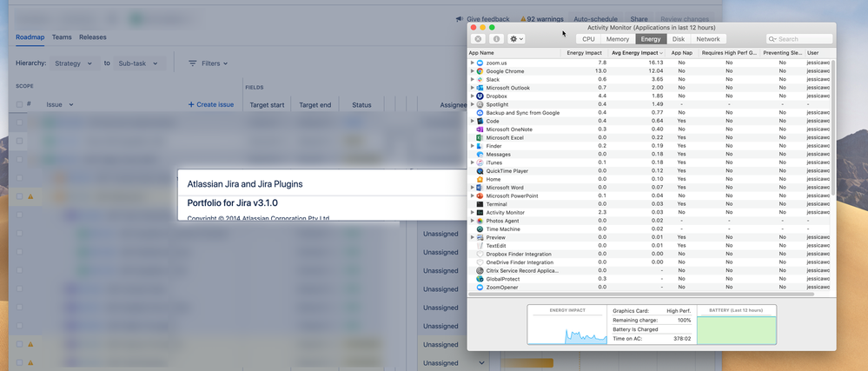Switch to the CPU tab
Viewport: 868px width, 371px height.
coord(588,39)
